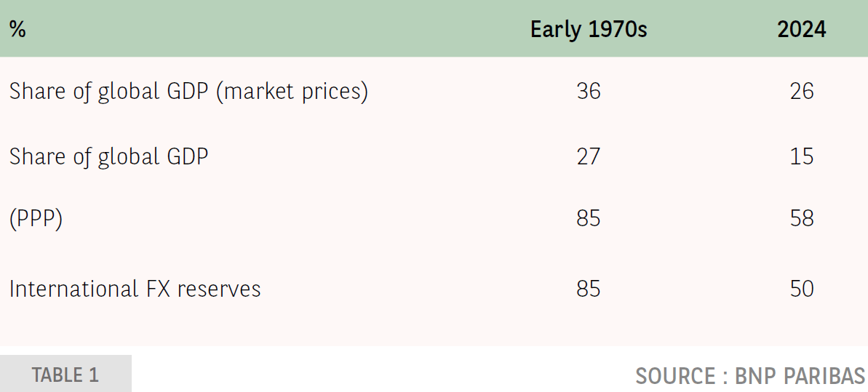Click the value 15 under 2024
868x392 pixels.
point(802,156)
